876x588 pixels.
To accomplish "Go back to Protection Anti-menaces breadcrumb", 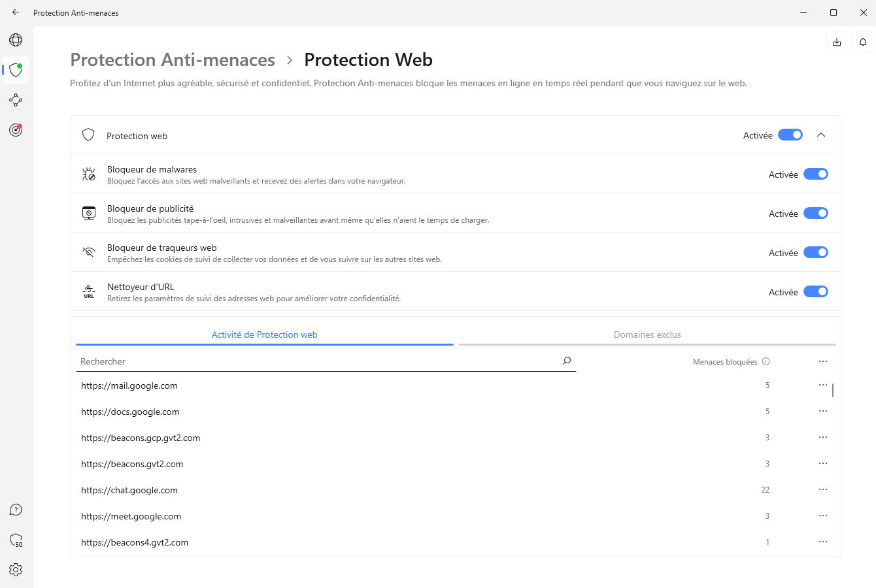I will point(173,60).
